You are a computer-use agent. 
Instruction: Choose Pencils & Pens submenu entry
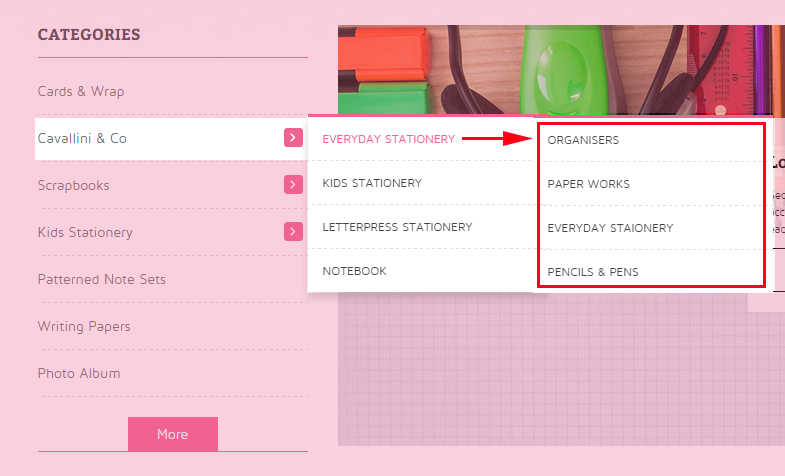[x=593, y=272]
